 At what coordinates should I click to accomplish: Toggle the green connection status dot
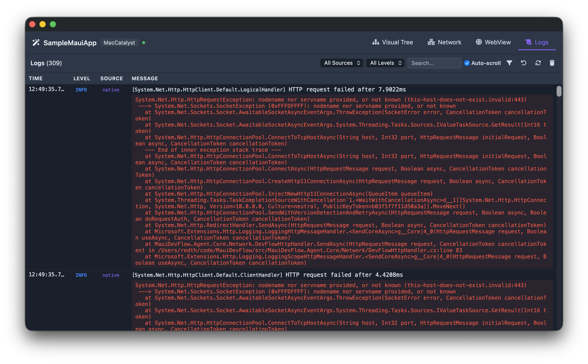pos(144,42)
